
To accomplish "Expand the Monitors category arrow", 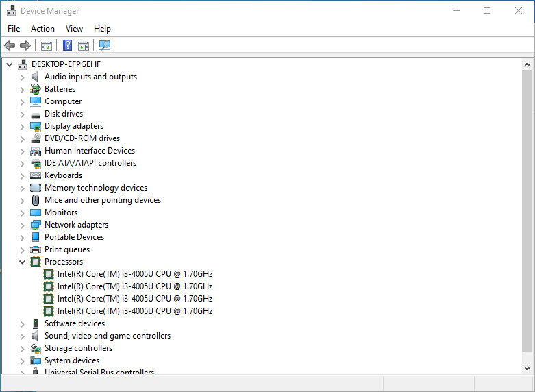I will pyautogui.click(x=22, y=212).
